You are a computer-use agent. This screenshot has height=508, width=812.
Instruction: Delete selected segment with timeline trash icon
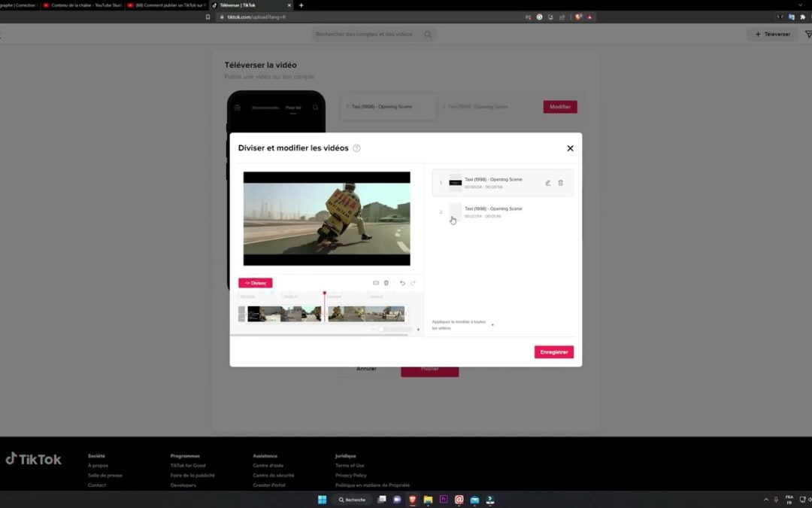[386, 283]
